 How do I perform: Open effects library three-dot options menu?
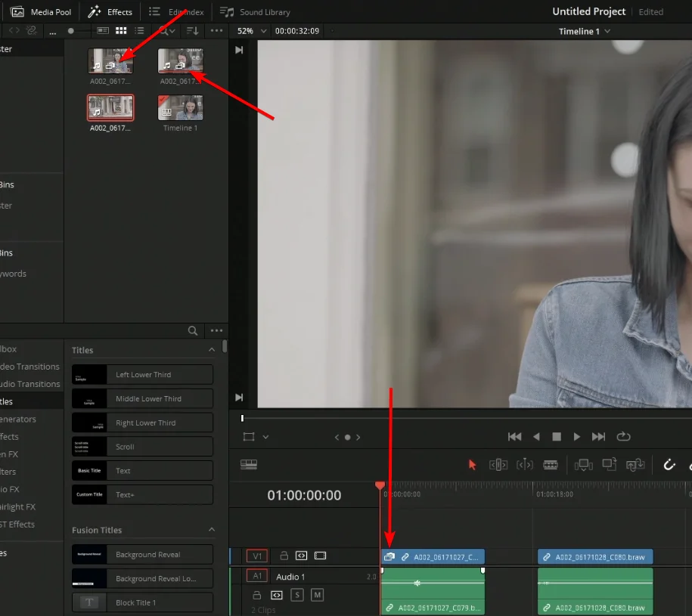217,331
